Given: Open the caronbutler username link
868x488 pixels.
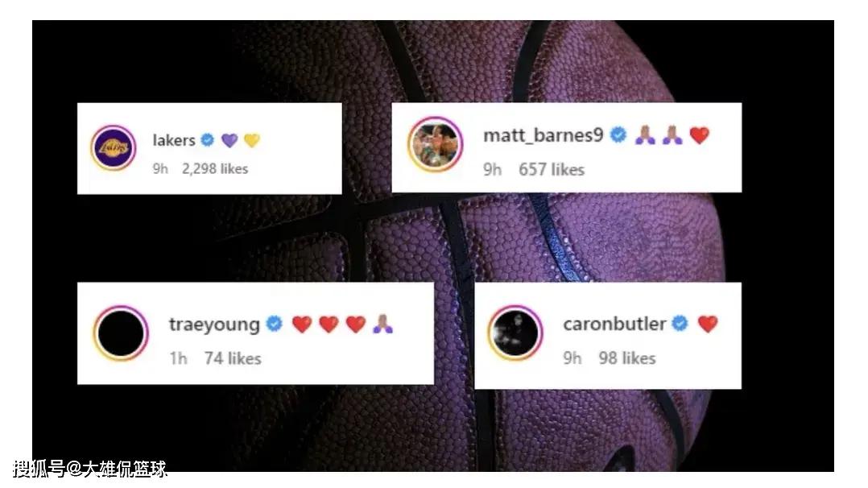Looking at the screenshot, I should (x=614, y=324).
